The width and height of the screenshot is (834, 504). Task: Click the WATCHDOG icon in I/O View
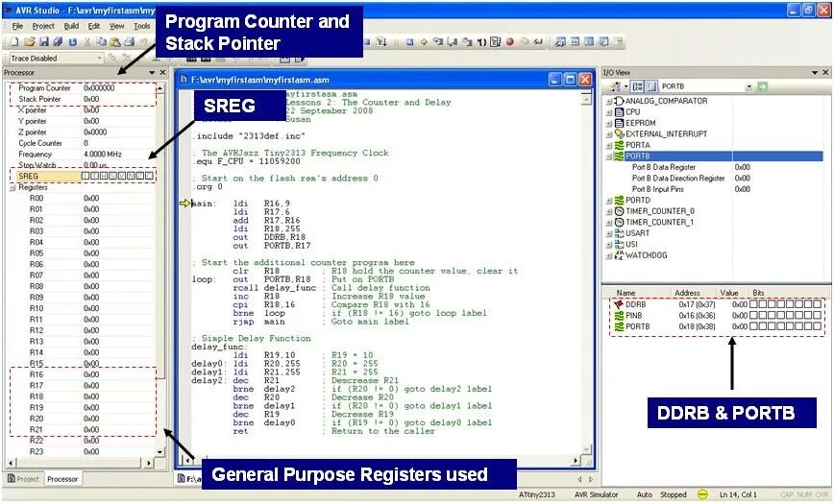coord(619,255)
